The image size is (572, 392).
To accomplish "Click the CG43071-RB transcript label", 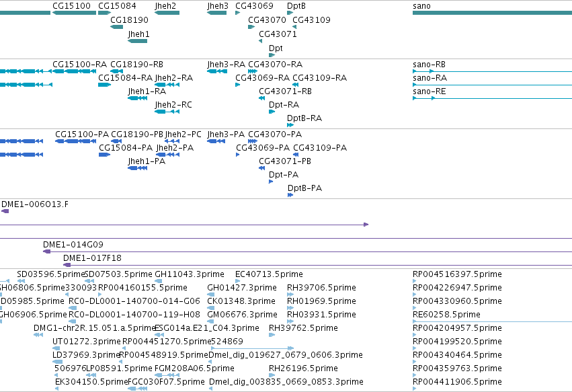I will point(285,91).
